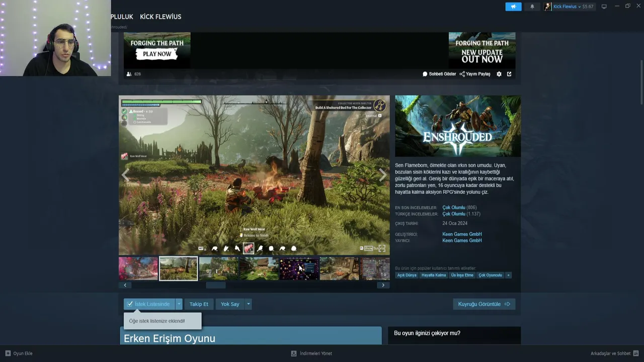Viewport: 644px width, 362px height.
Task: Click the Erken Erişim Oyunu heading
Action: [x=170, y=338]
